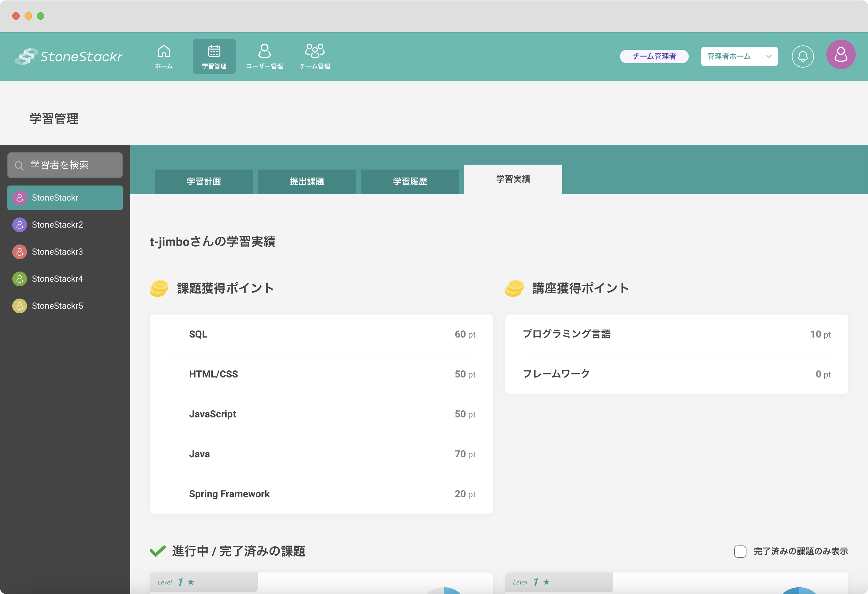The height and width of the screenshot is (594, 868).
Task: Select learner StoneStackr5 in sidebar
Action: pyautogui.click(x=65, y=306)
